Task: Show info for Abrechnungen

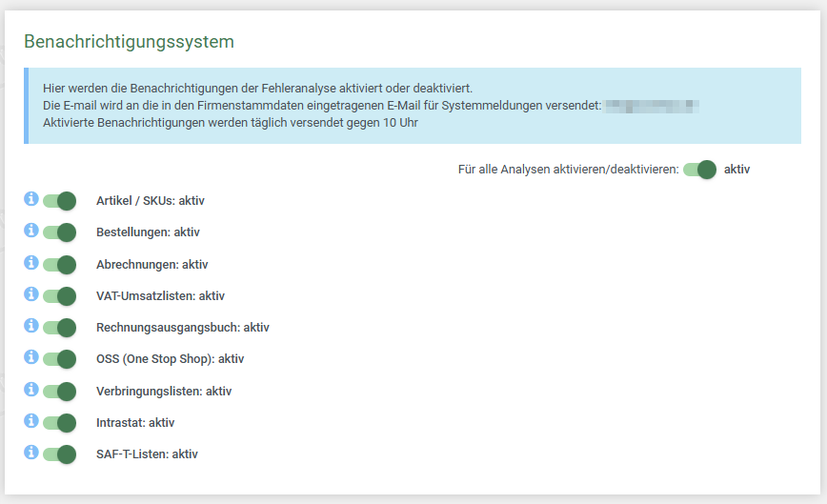Action: pyautogui.click(x=30, y=262)
